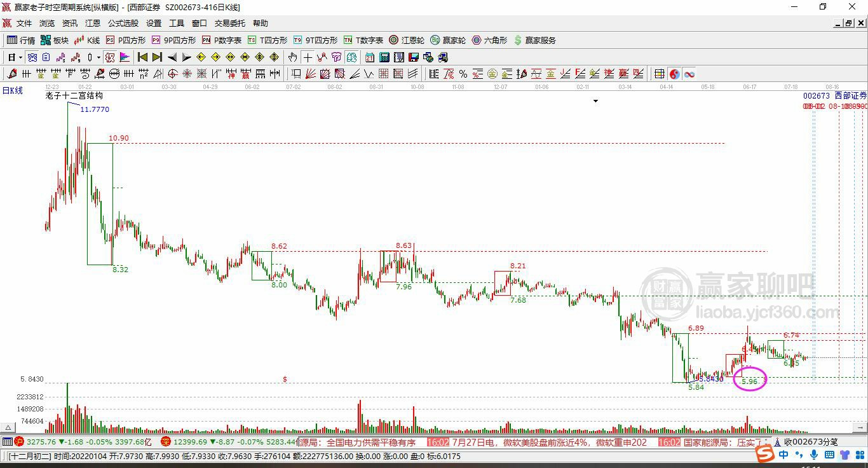This screenshot has height=468, width=868.
Task: Click the black left-arrow step back icon
Action: (172, 57)
